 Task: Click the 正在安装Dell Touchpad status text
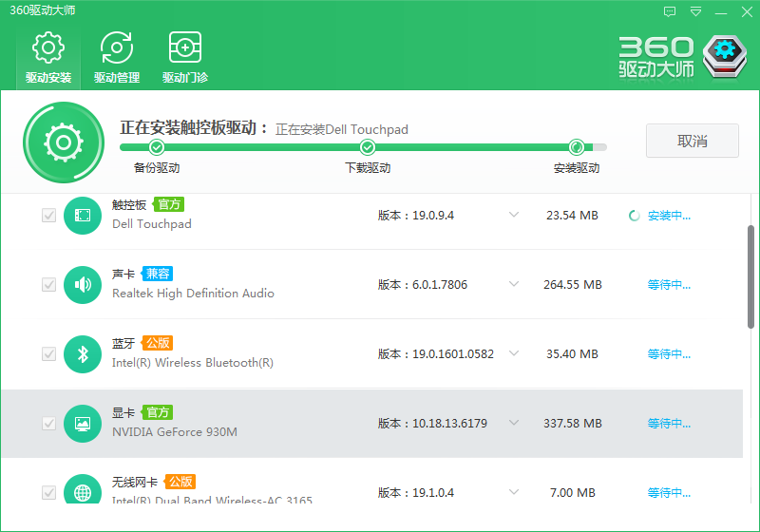[x=342, y=130]
